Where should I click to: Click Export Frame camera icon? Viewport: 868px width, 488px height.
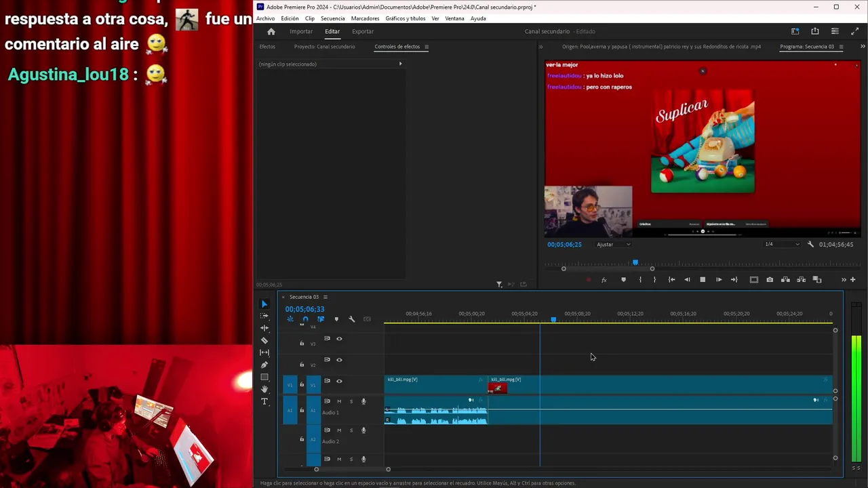coord(770,280)
